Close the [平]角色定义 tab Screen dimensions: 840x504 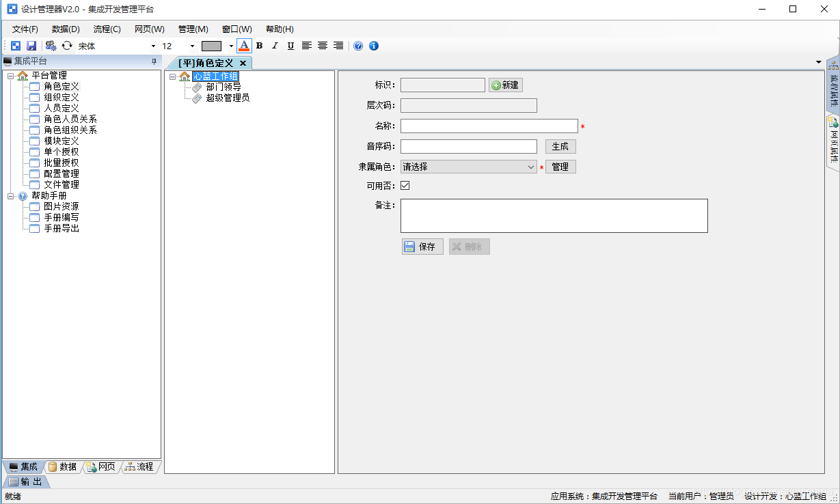[243, 63]
